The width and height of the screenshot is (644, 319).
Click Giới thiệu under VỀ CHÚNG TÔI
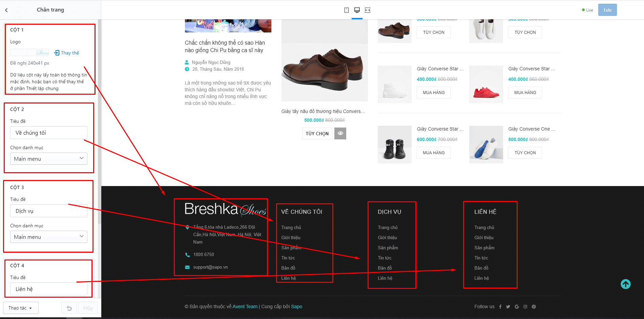click(x=291, y=238)
